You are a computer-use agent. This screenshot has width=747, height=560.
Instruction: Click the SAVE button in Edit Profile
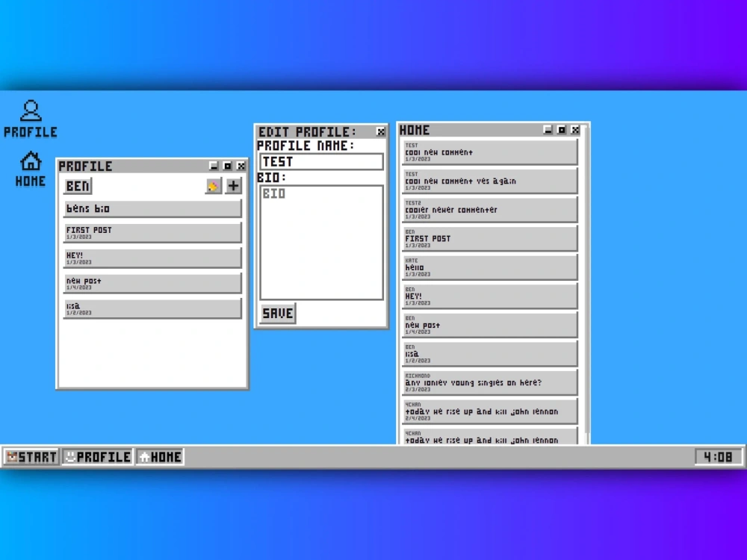tap(278, 314)
